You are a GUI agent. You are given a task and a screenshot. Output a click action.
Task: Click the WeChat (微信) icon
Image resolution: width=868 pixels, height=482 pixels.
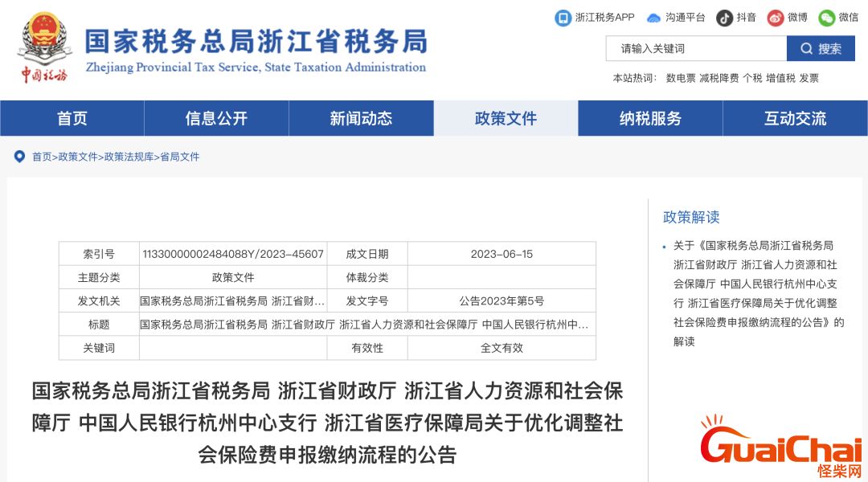826,18
